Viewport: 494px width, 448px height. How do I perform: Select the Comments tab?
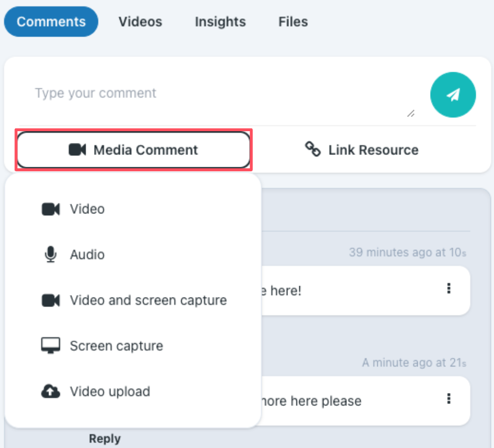(51, 22)
